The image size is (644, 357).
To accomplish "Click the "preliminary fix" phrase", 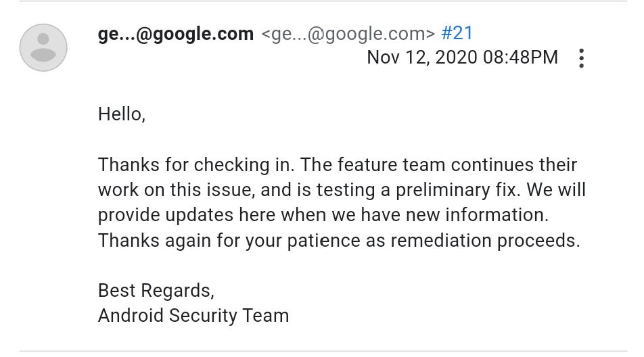I will pyautogui.click(x=455, y=191).
